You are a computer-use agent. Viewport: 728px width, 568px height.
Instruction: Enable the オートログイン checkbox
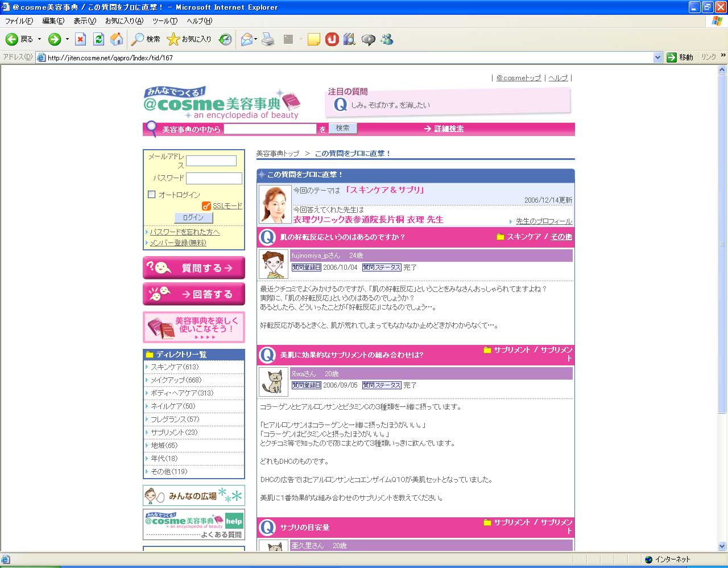click(x=152, y=195)
